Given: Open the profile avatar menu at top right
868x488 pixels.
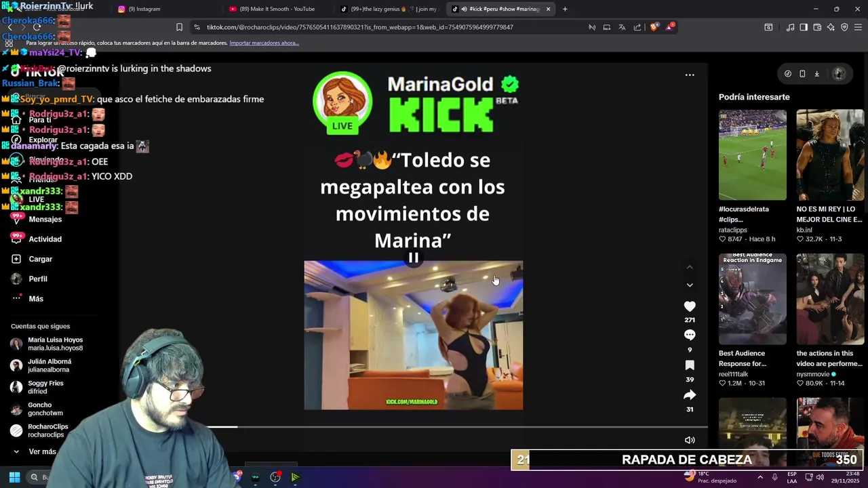Looking at the screenshot, I should [839, 74].
